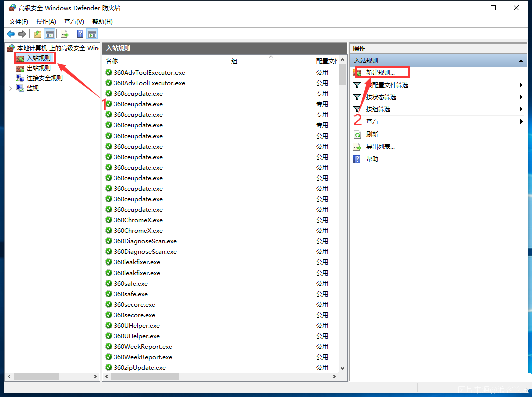Click the rule list horizontal scroll-right arrow

(x=334, y=376)
